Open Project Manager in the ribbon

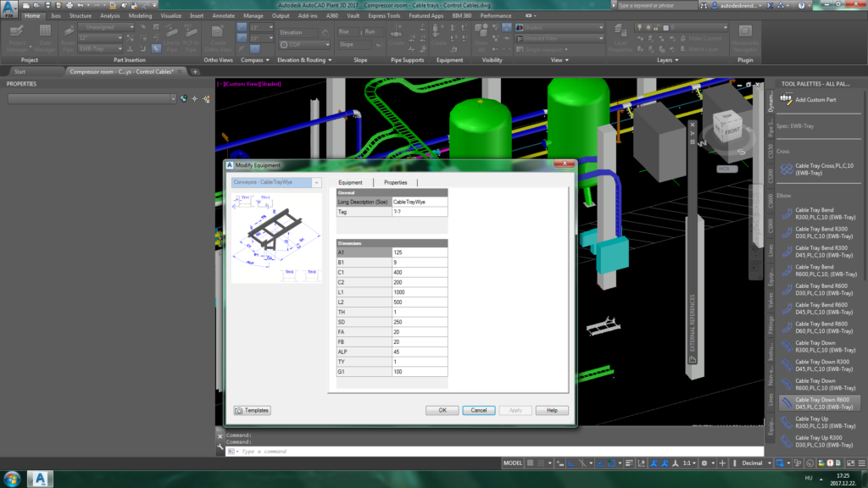[17, 38]
